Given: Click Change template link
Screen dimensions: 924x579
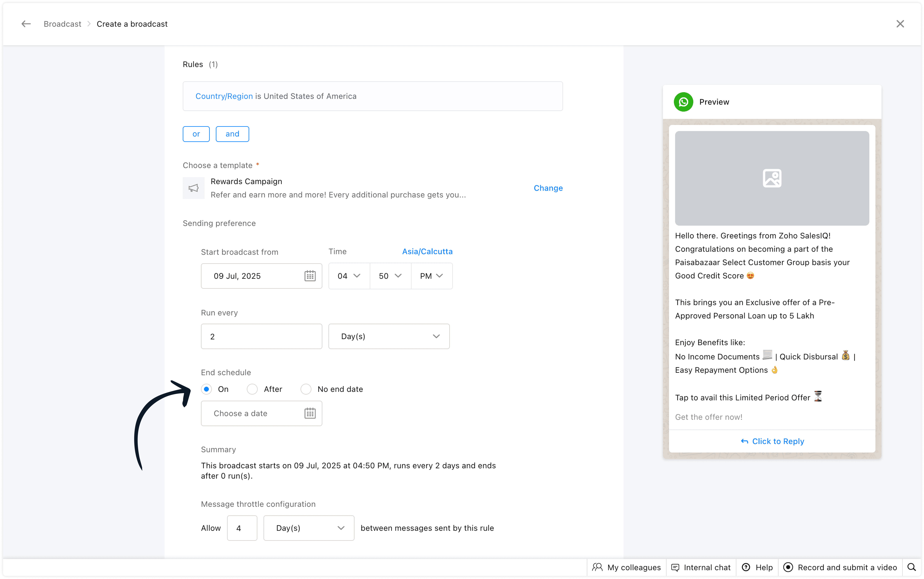Looking at the screenshot, I should 548,188.
